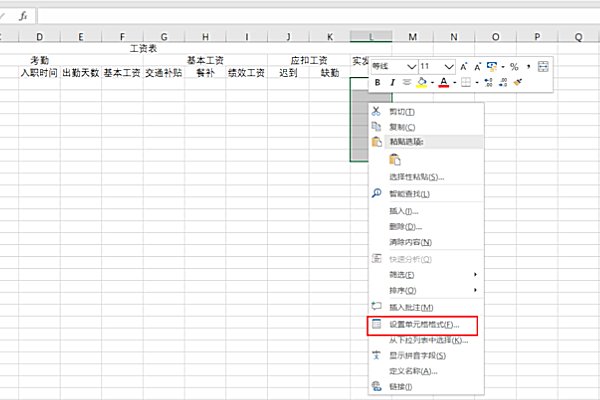Screen dimensions: 600x400
Task: Apply comma style format
Action: tap(528, 67)
